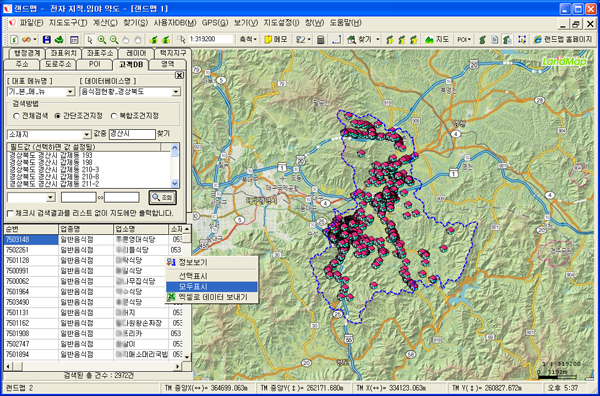Switch to the 도로주소 tab
Viewport: 600px width, 396px height.
coord(58,64)
